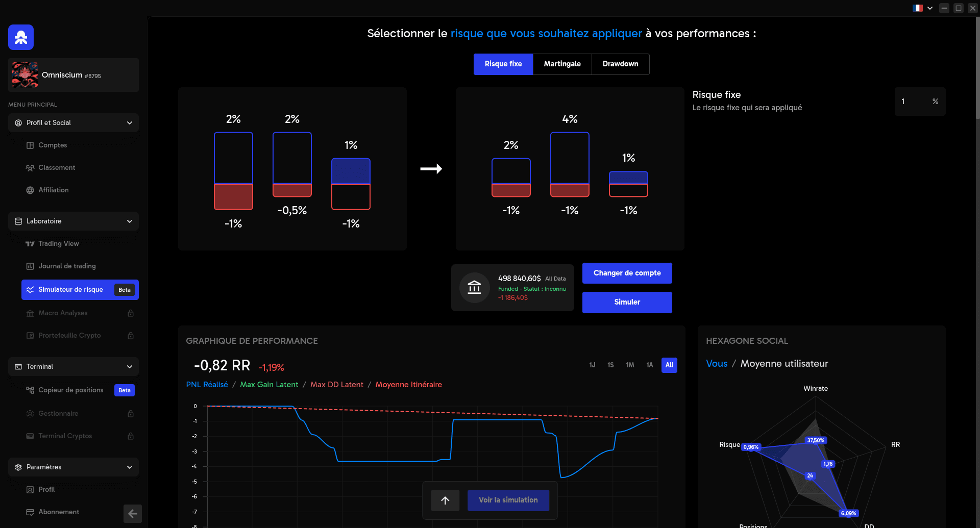Open Journal de trading page
The height and width of the screenshot is (528, 980).
67,266
